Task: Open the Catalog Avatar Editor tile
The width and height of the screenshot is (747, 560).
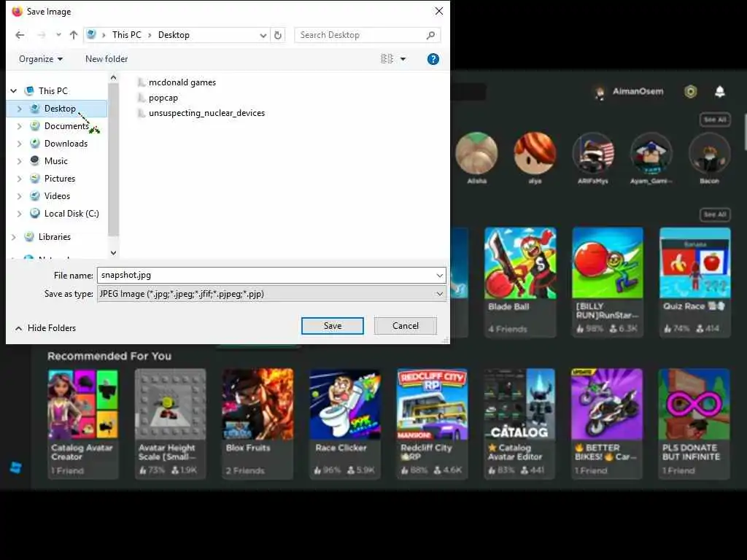Action: [519, 424]
